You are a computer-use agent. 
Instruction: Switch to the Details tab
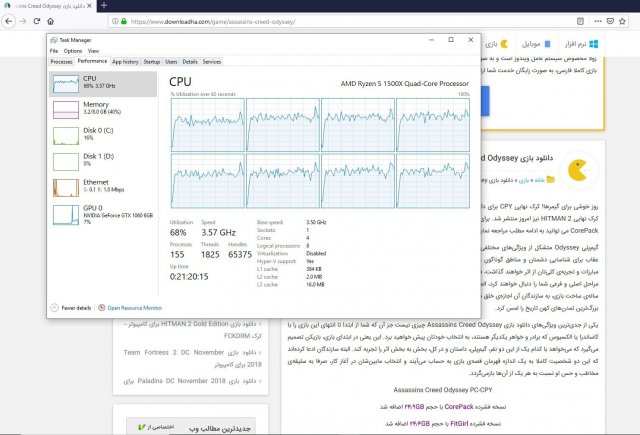click(x=190, y=62)
